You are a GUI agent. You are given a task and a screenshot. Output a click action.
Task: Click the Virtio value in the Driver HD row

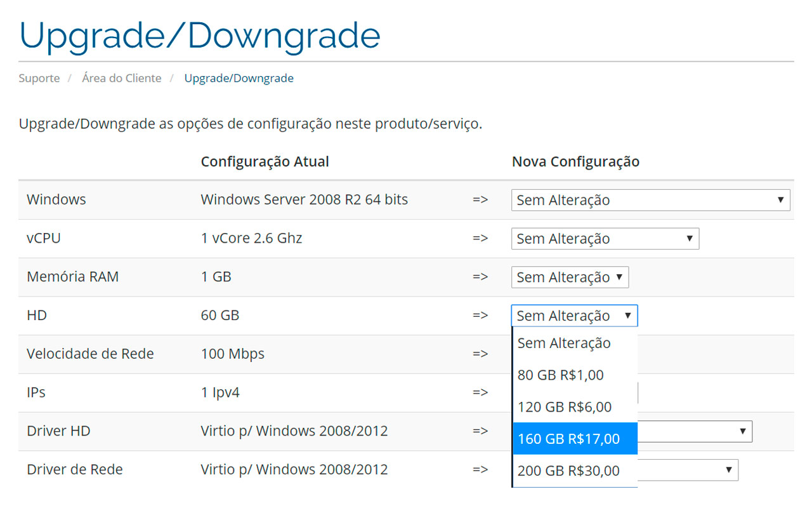[294, 431]
